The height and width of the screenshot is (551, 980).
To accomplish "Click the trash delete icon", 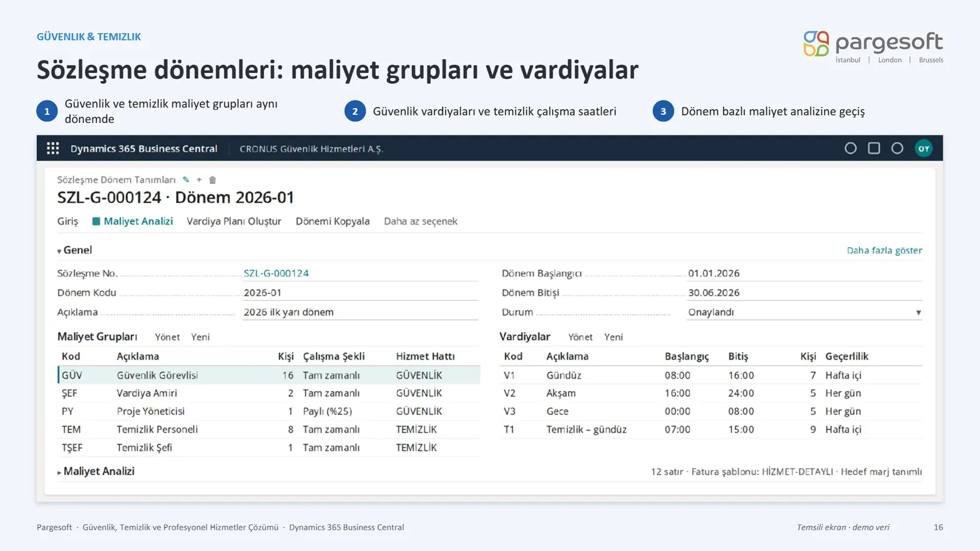I will pyautogui.click(x=212, y=180).
